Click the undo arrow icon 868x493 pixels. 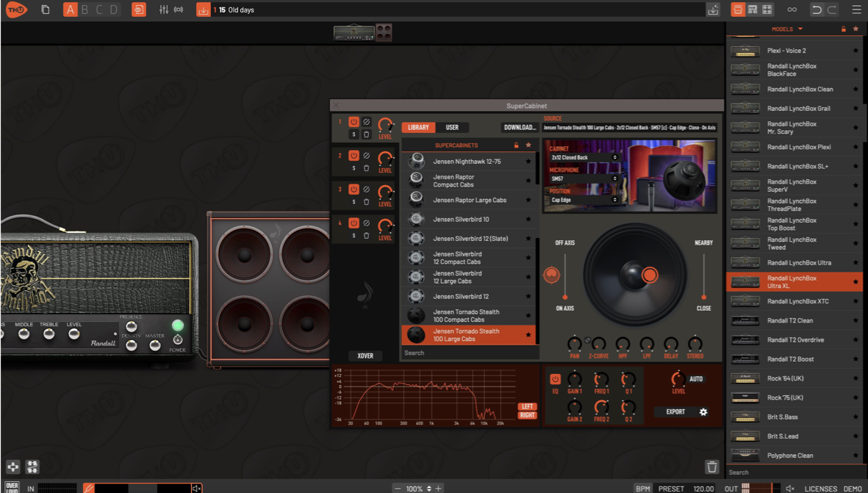tap(817, 10)
